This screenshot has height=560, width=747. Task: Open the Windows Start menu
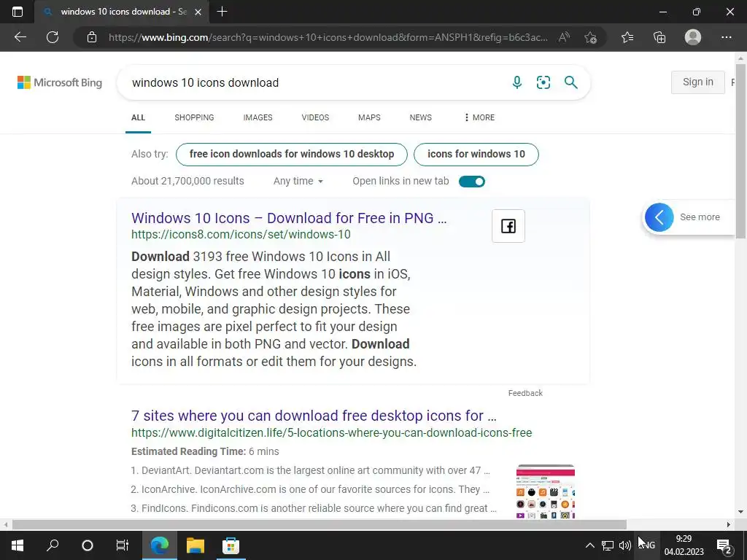[18, 545]
